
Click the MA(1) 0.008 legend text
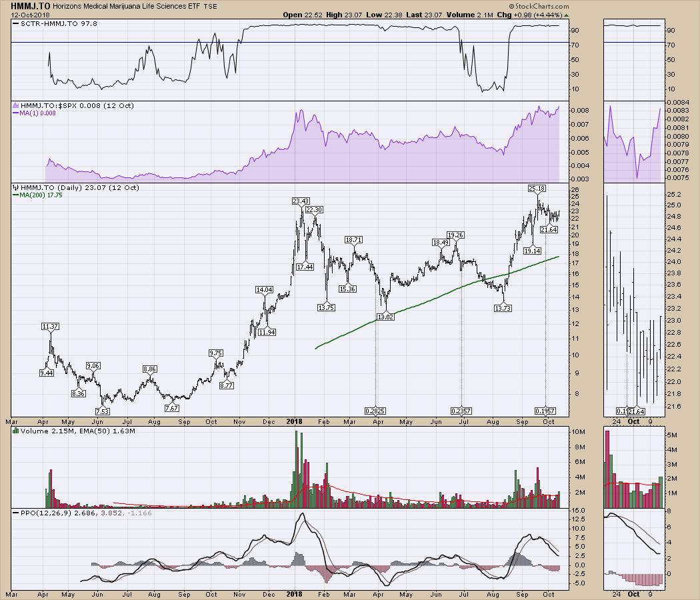[37, 113]
